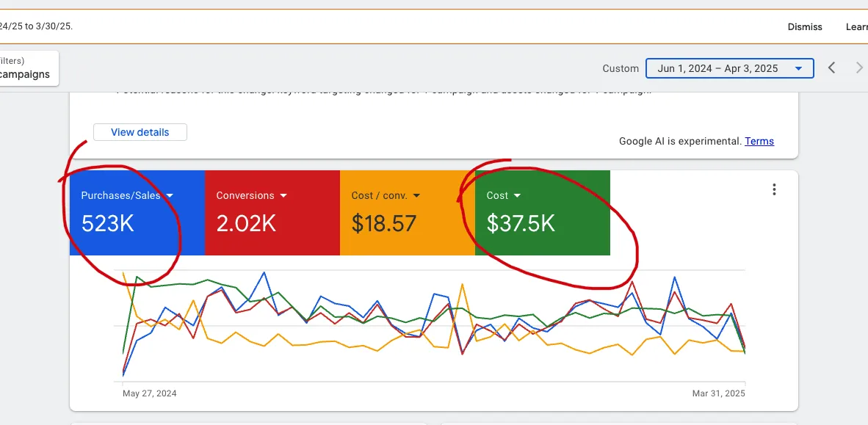Open the Cost / conv. metric dropdown arrow

[417, 195]
